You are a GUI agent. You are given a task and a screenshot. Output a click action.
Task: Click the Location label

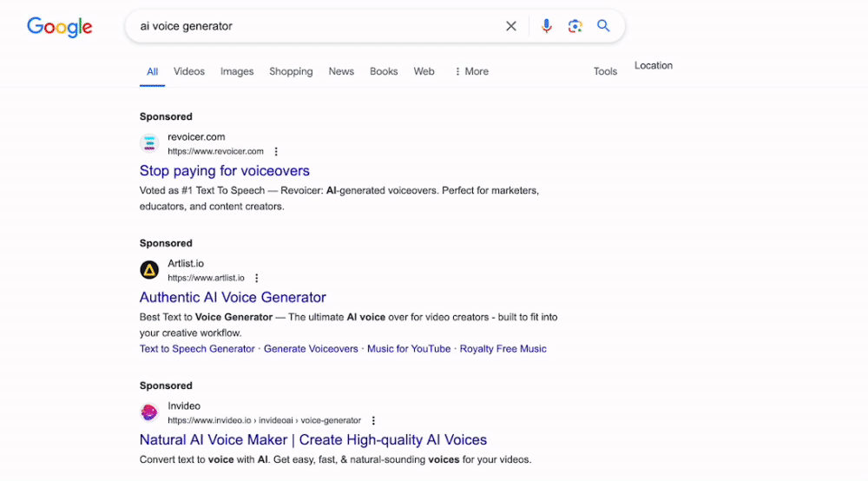point(654,65)
